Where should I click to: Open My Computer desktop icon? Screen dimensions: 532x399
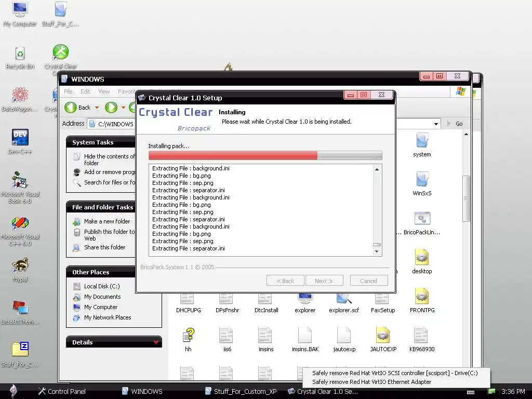coord(20,14)
